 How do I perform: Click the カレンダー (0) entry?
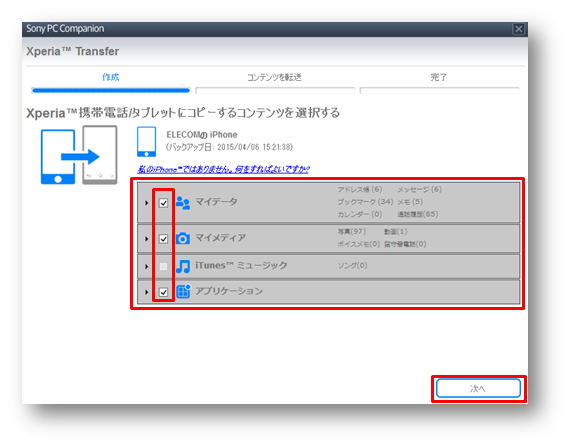360,214
